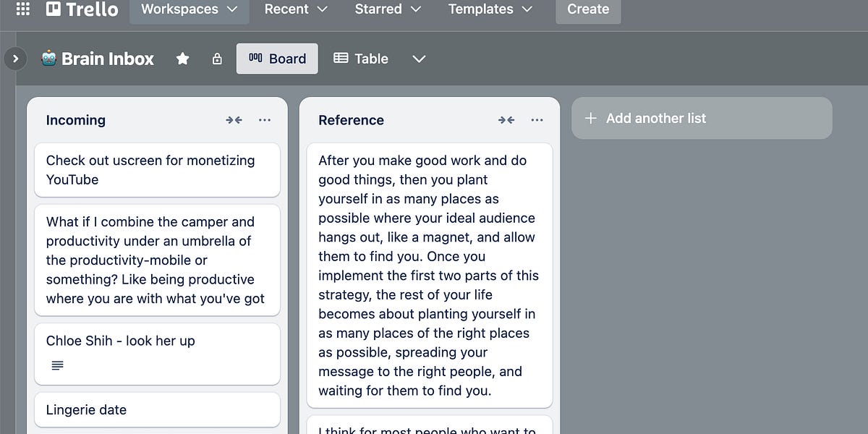
Task: Open the Workspaces dropdown
Action: click(x=189, y=9)
